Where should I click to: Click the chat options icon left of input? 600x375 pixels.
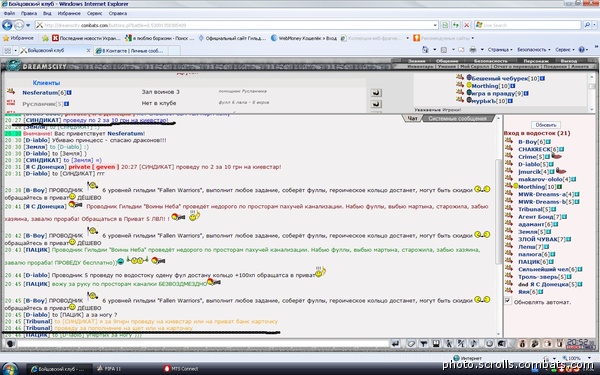(10, 344)
